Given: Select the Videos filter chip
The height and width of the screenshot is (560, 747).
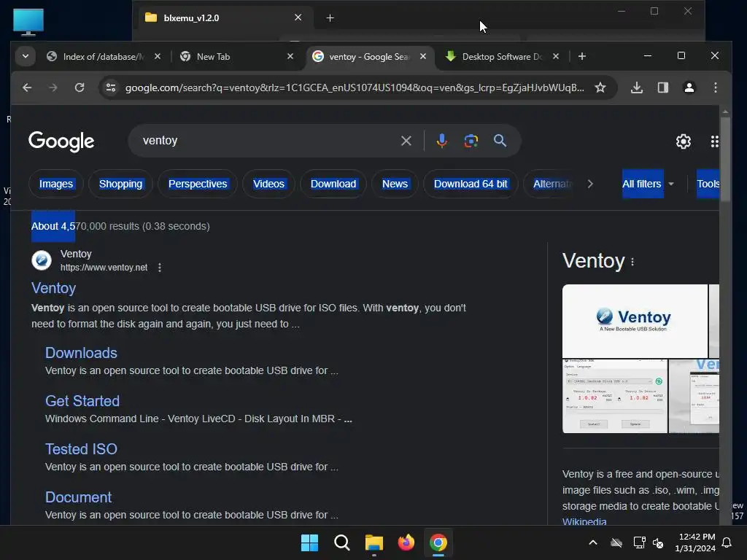Looking at the screenshot, I should (268, 184).
